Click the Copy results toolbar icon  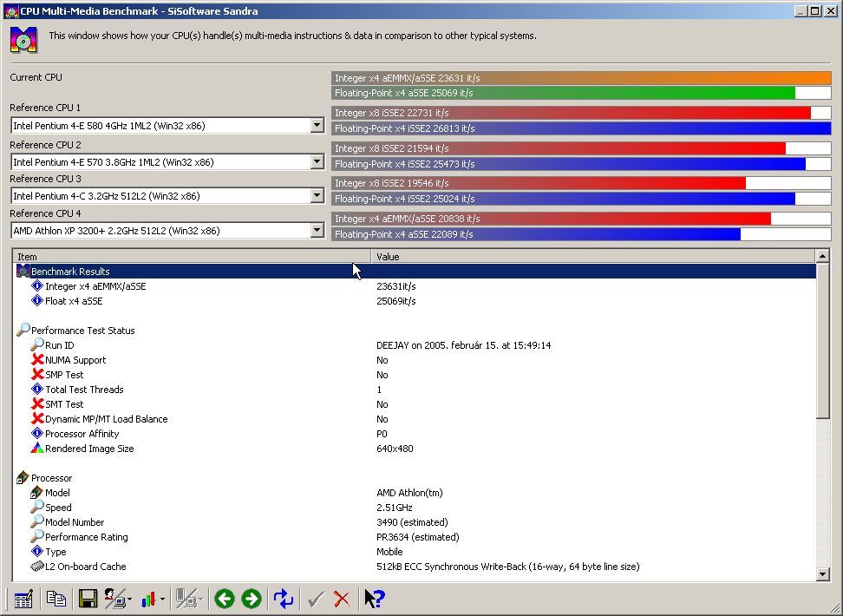coord(56,599)
